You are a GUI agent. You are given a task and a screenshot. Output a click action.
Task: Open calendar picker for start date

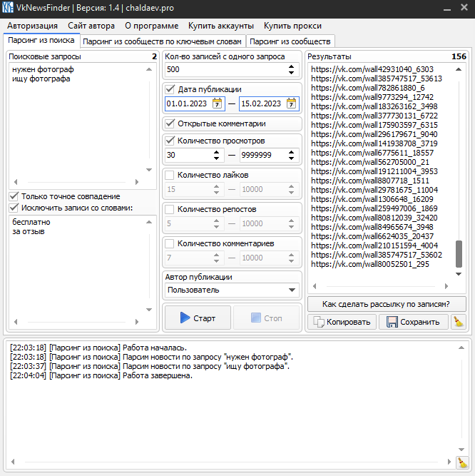coord(217,103)
